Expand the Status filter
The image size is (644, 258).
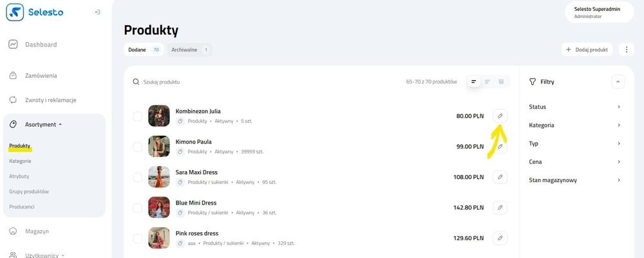click(x=575, y=107)
